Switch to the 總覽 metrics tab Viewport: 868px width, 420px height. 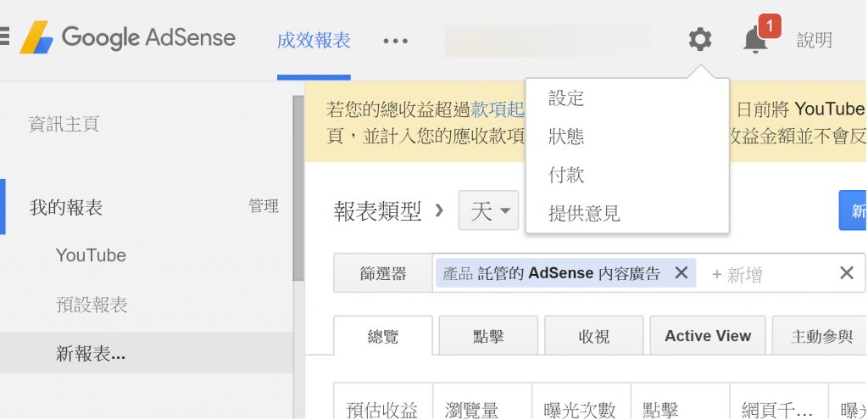point(383,336)
